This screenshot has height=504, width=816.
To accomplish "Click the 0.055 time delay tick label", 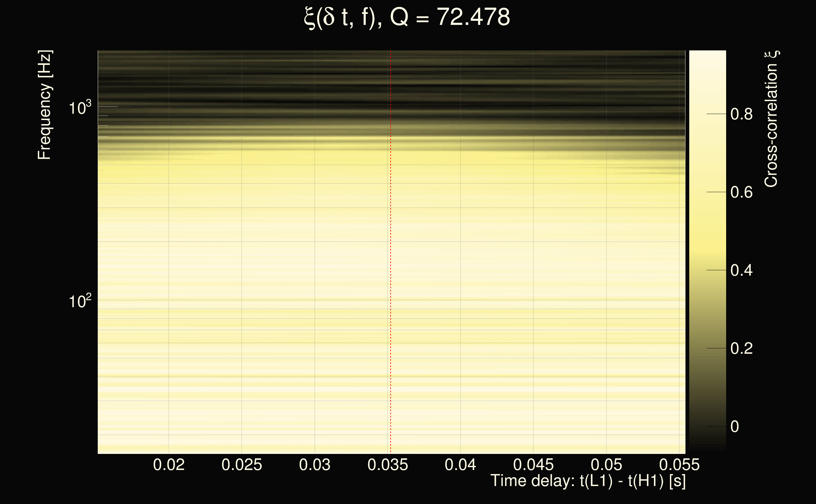I will [679, 465].
